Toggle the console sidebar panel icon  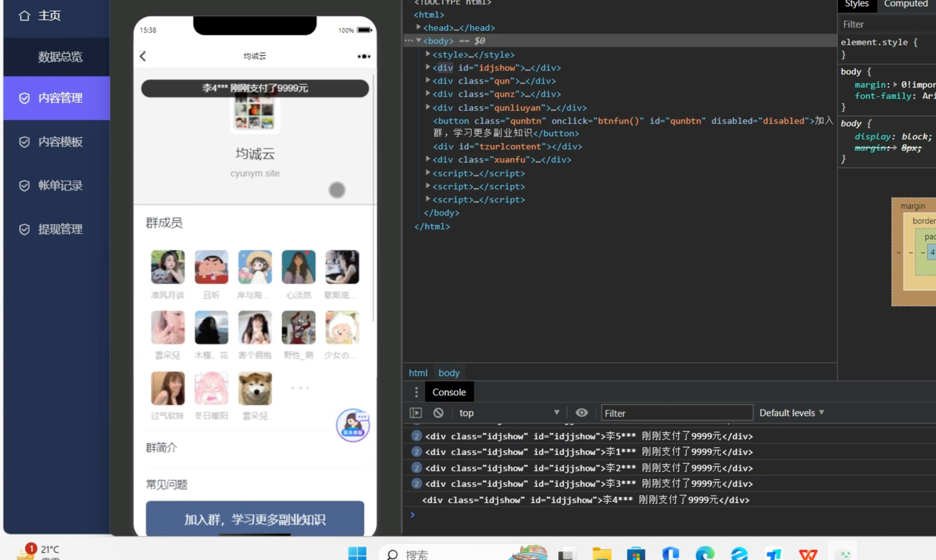click(416, 413)
